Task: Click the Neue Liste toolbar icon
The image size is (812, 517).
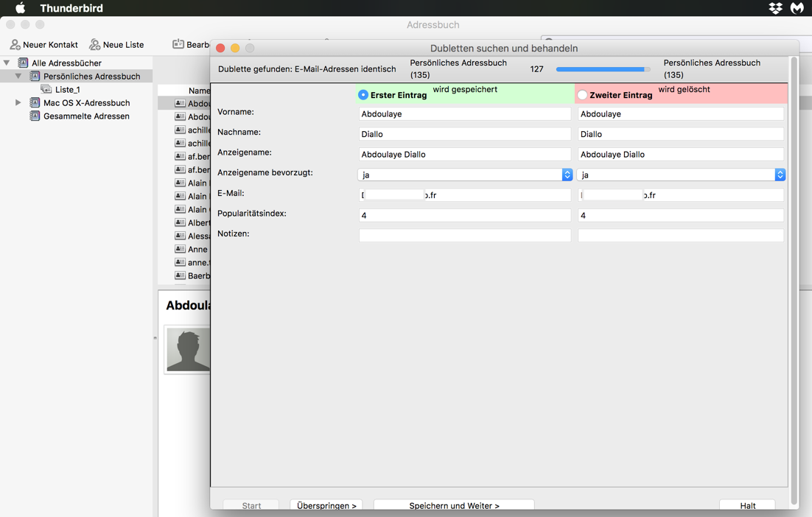Action: 94,45
